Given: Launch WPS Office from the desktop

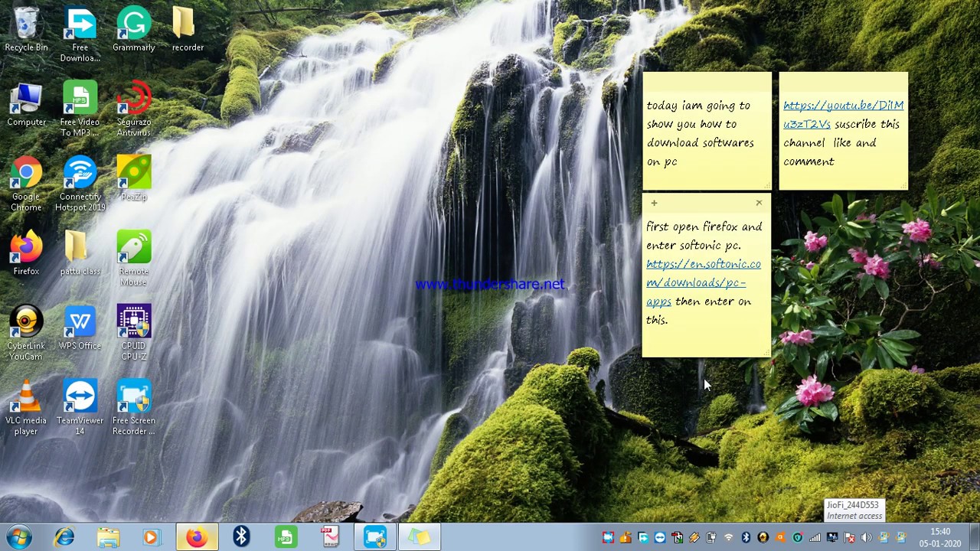Looking at the screenshot, I should coord(80,328).
